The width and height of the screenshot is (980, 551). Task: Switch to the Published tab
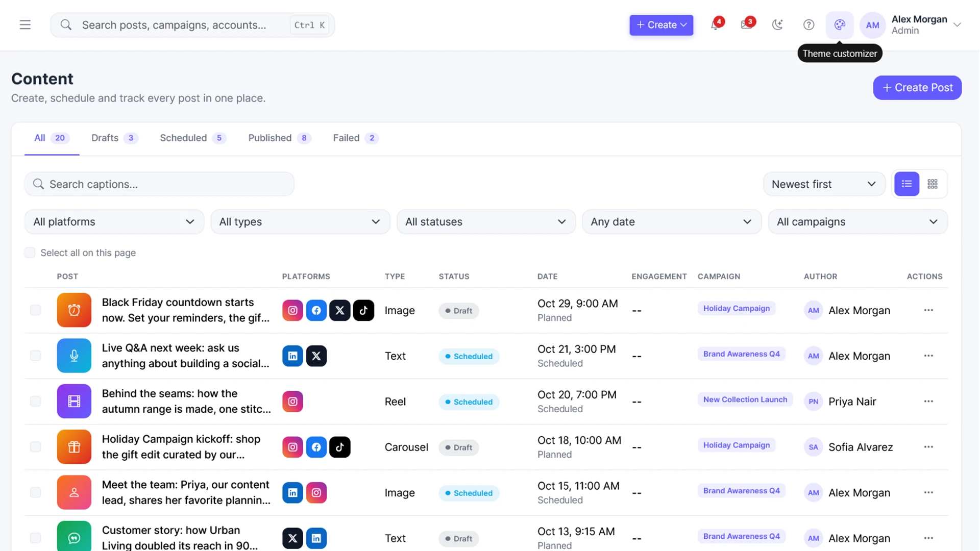tap(279, 138)
